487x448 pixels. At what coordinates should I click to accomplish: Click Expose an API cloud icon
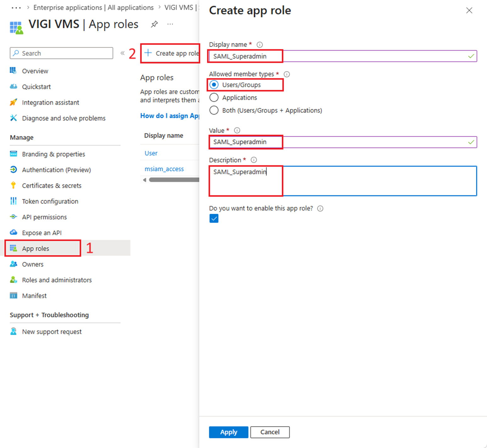click(13, 232)
